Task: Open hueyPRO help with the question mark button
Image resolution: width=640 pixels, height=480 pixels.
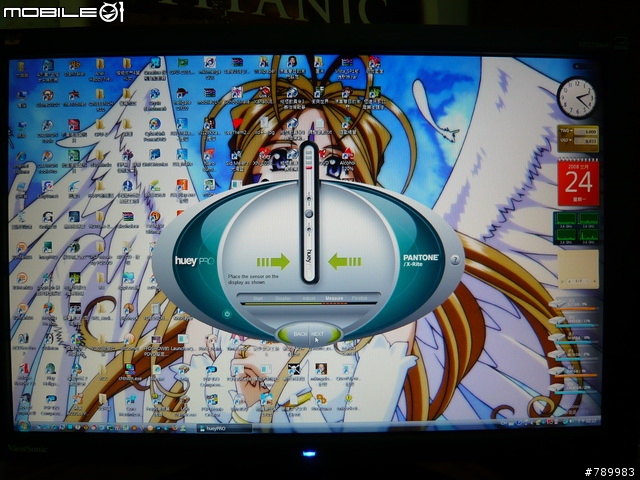Action: tap(455, 260)
